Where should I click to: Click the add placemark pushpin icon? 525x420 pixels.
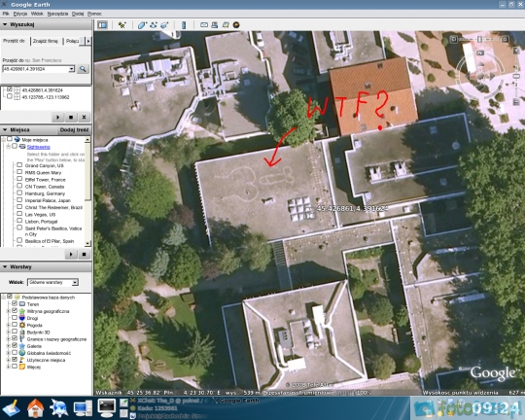[x=122, y=25]
